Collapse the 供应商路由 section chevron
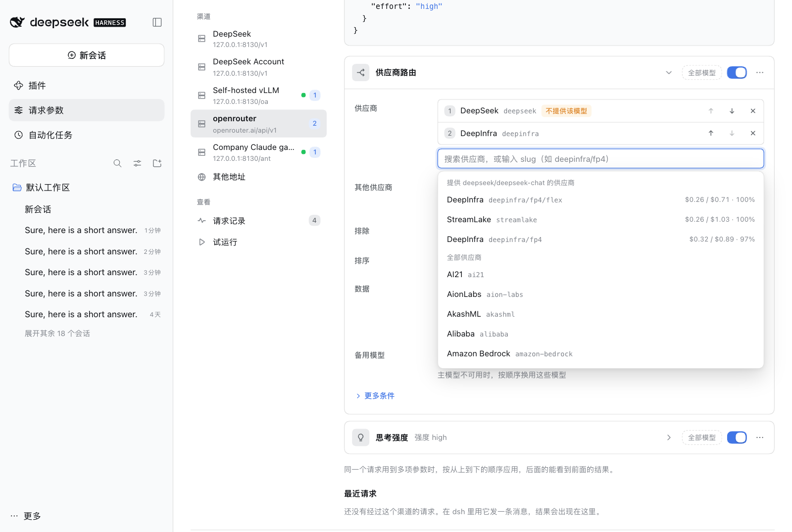The image size is (792, 532). pyautogui.click(x=669, y=73)
